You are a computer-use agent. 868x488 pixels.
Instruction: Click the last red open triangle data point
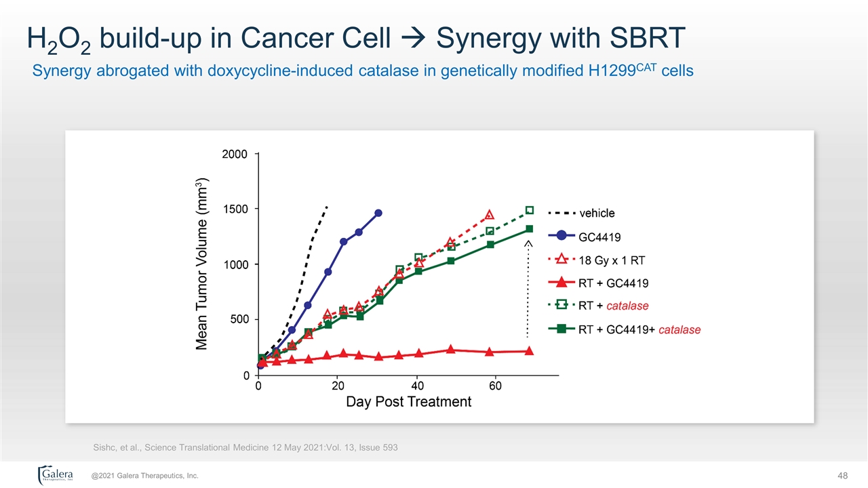(490, 214)
